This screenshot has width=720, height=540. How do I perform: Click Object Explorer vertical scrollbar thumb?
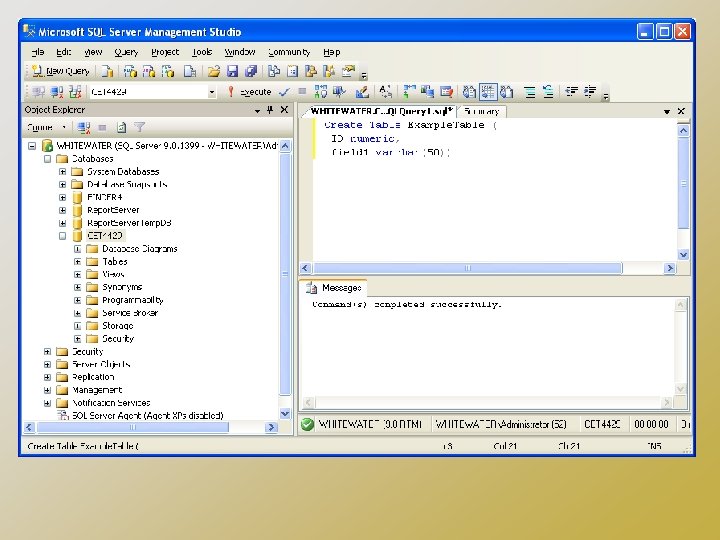pyautogui.click(x=285, y=274)
